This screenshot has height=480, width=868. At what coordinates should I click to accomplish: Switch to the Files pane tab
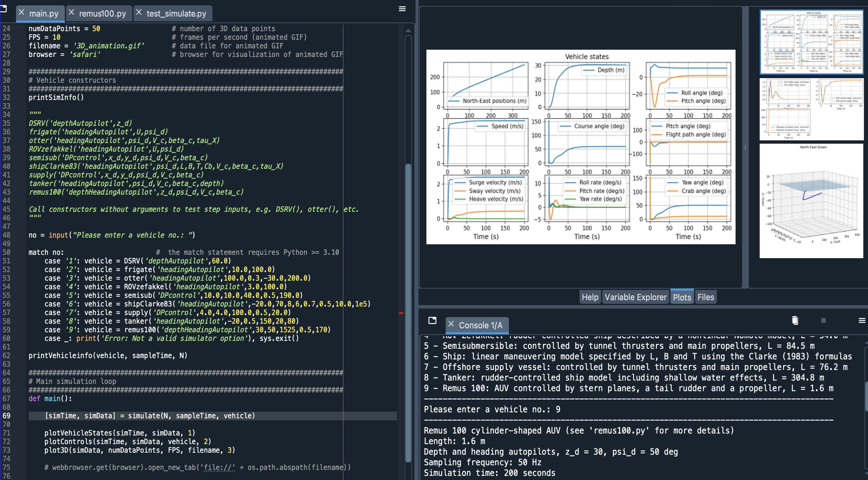click(706, 297)
